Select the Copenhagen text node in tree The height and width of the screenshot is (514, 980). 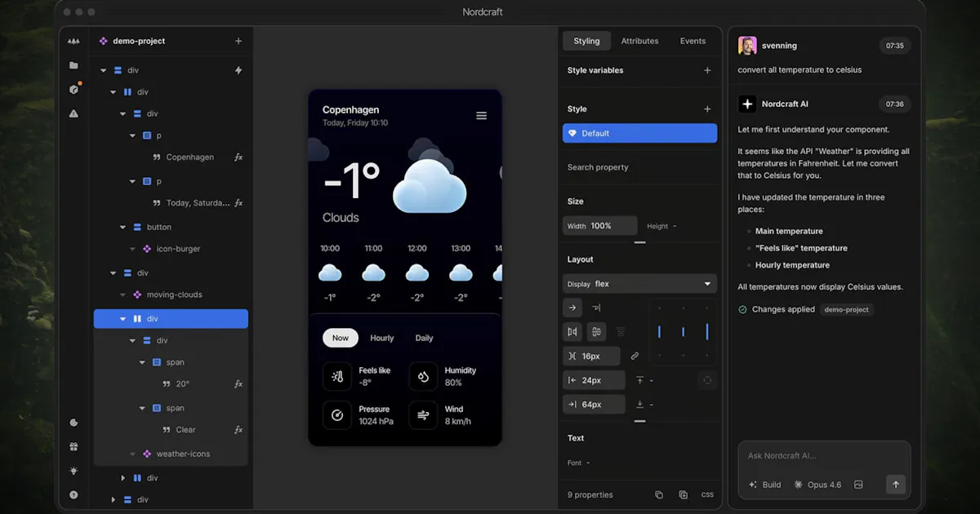190,157
